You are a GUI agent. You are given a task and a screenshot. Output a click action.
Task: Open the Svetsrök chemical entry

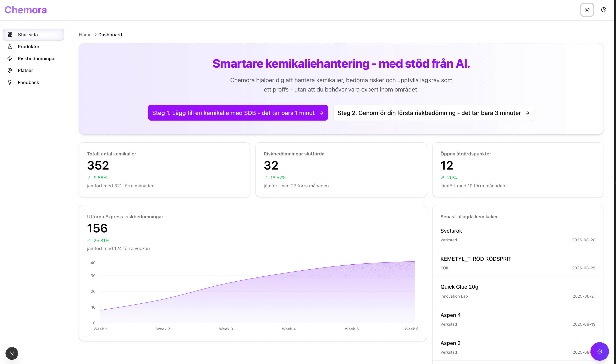pos(451,231)
